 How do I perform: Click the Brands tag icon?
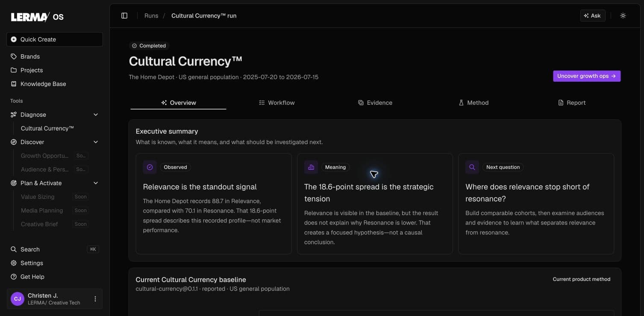tap(14, 56)
